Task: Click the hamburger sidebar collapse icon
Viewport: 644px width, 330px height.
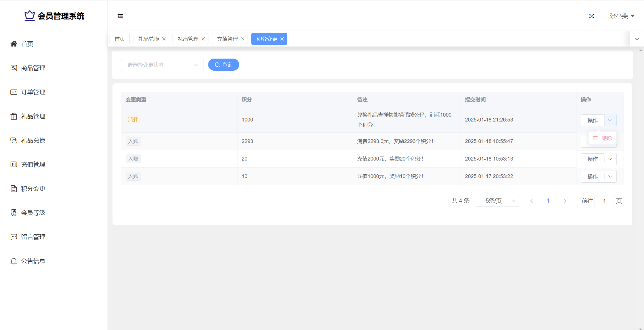Action: pos(120,16)
